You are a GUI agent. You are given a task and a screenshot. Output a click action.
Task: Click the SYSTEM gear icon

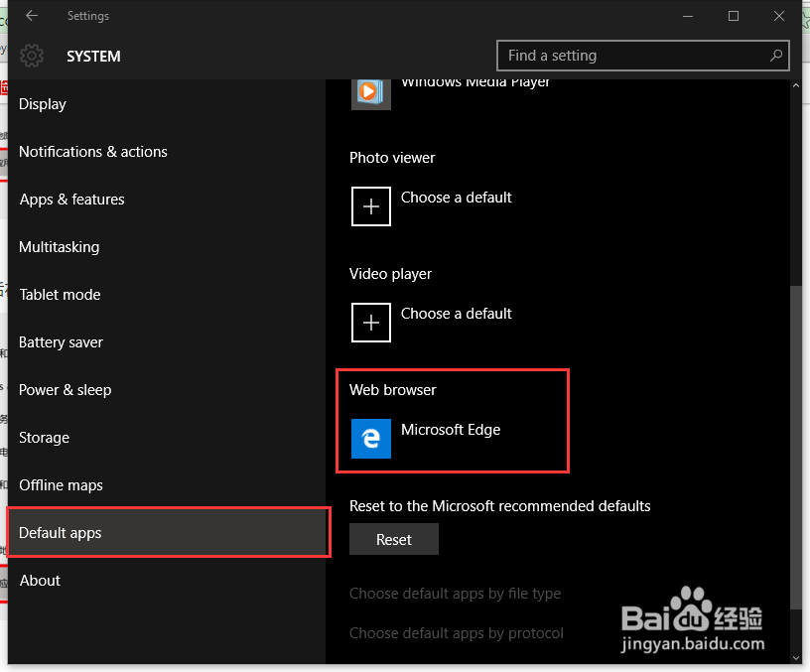[x=32, y=56]
